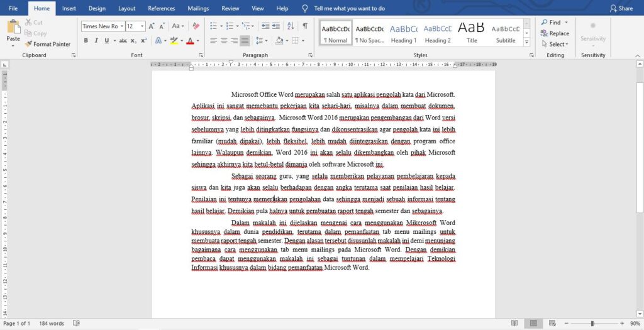Toggle Bold formatting
Viewport: 644px width, 330px height.
[86, 41]
